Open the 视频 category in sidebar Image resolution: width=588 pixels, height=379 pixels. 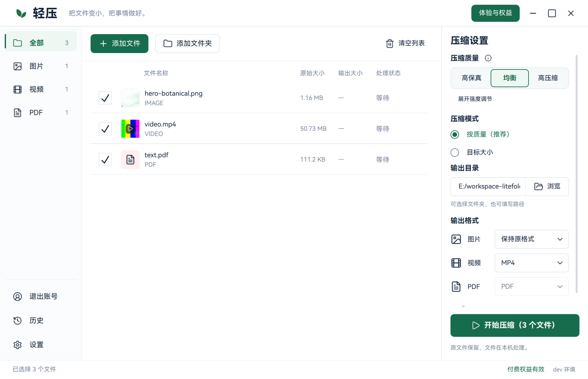[x=41, y=89]
